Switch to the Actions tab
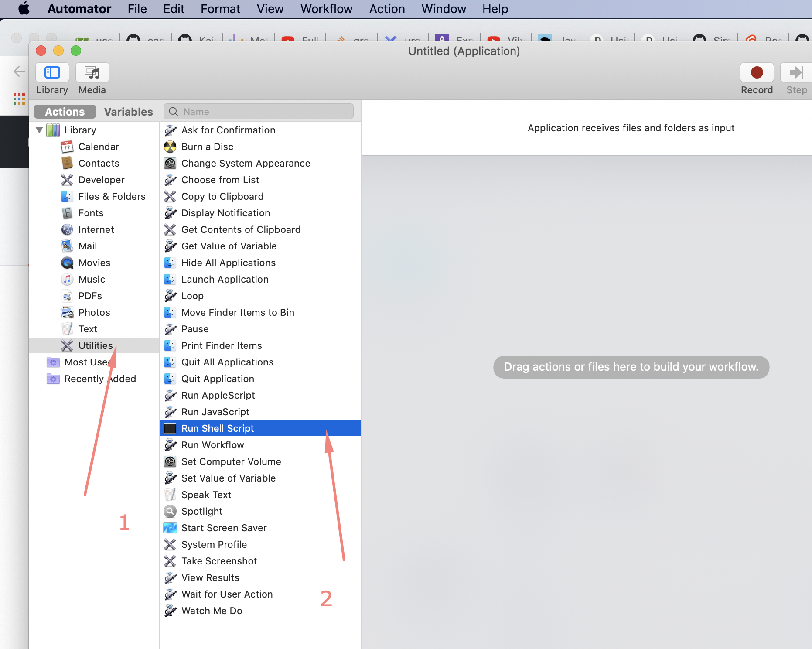Viewport: 812px width, 649px height. click(65, 112)
